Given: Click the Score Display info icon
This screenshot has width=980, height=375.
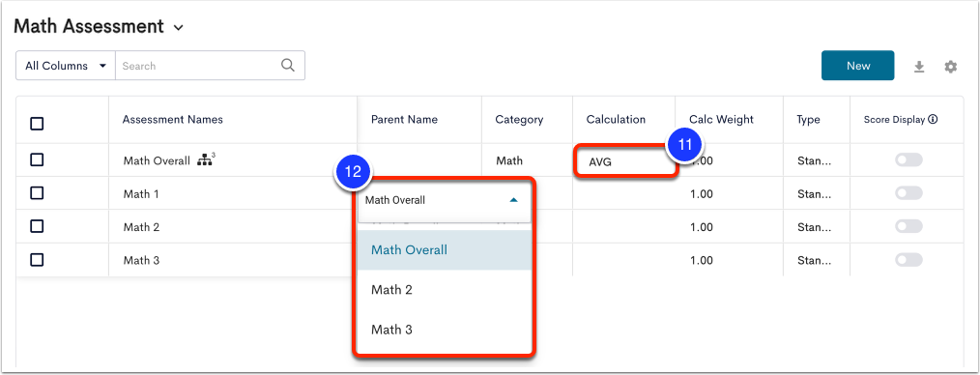Looking at the screenshot, I should tap(933, 120).
